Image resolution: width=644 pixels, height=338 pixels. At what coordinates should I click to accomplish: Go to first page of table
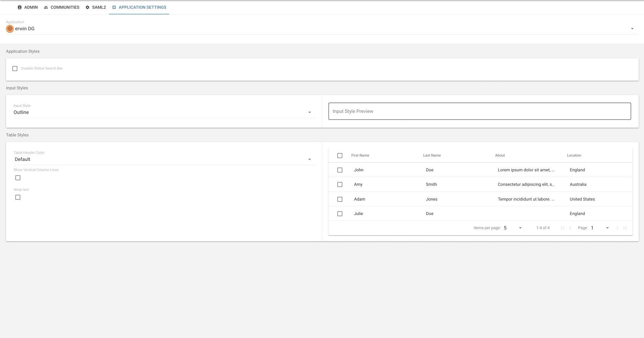(x=563, y=228)
